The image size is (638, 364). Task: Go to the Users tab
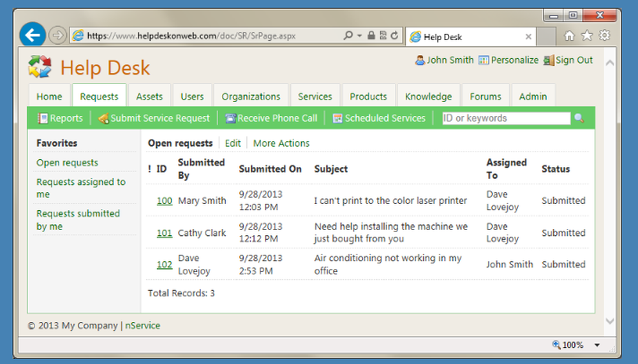[x=192, y=96]
